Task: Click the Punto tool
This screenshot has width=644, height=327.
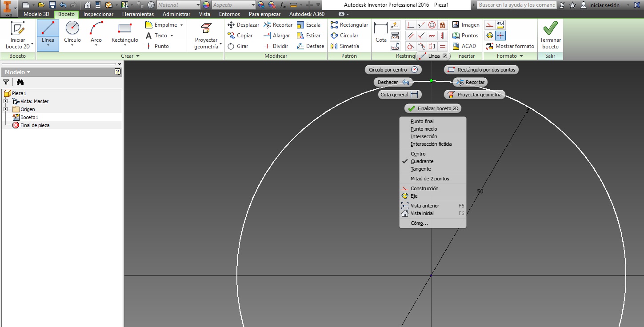Action: tap(157, 46)
